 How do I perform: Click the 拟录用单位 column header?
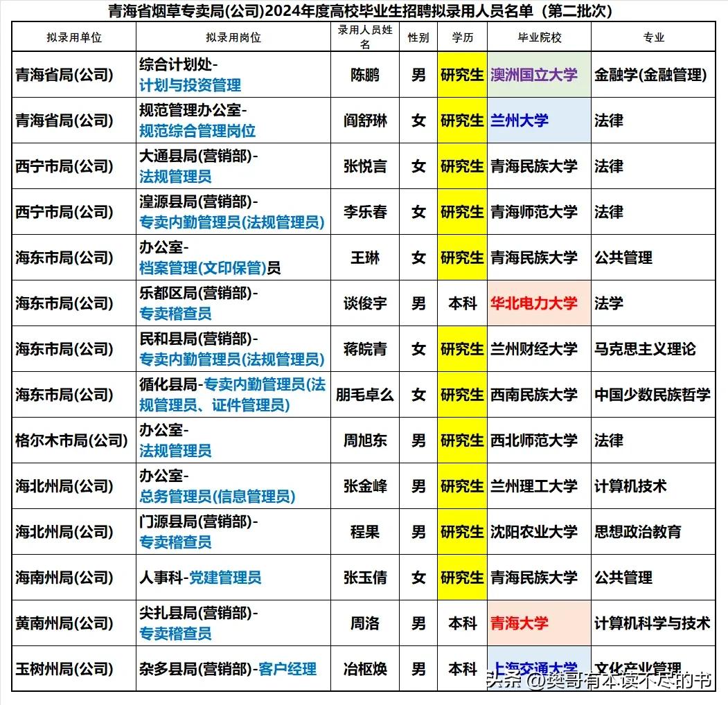(74, 37)
